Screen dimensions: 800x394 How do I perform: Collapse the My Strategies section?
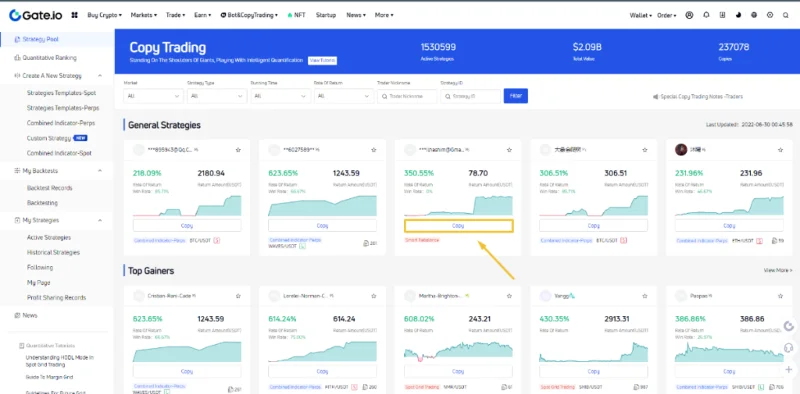pyautogui.click(x=100, y=220)
